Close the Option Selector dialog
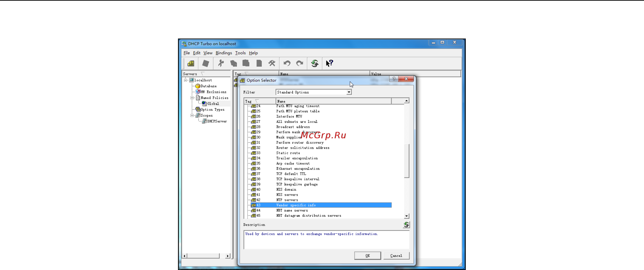644x270 pixels. coord(406,79)
